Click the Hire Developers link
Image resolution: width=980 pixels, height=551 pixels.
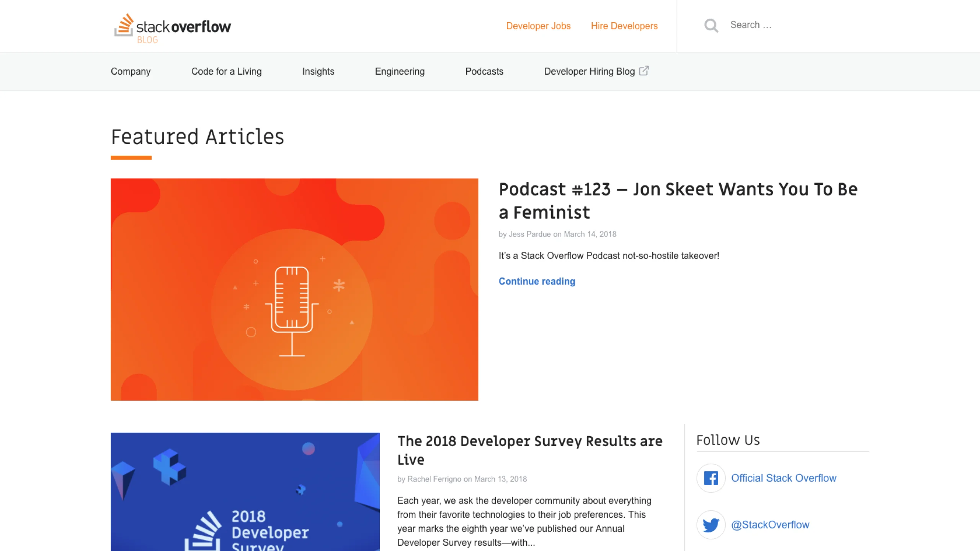(624, 26)
